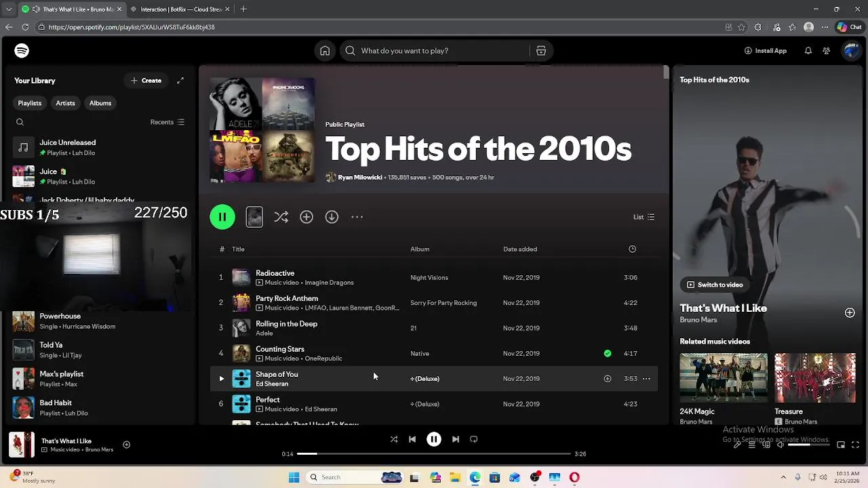Adjust the volume slider
This screenshot has width=868, height=488.
pos(808,445)
